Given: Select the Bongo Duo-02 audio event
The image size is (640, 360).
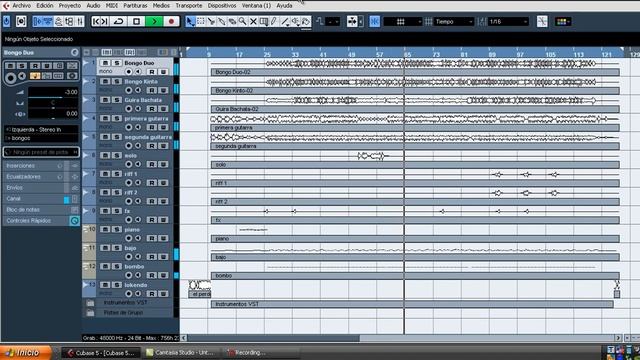Looking at the screenshot, I should click(415, 67).
